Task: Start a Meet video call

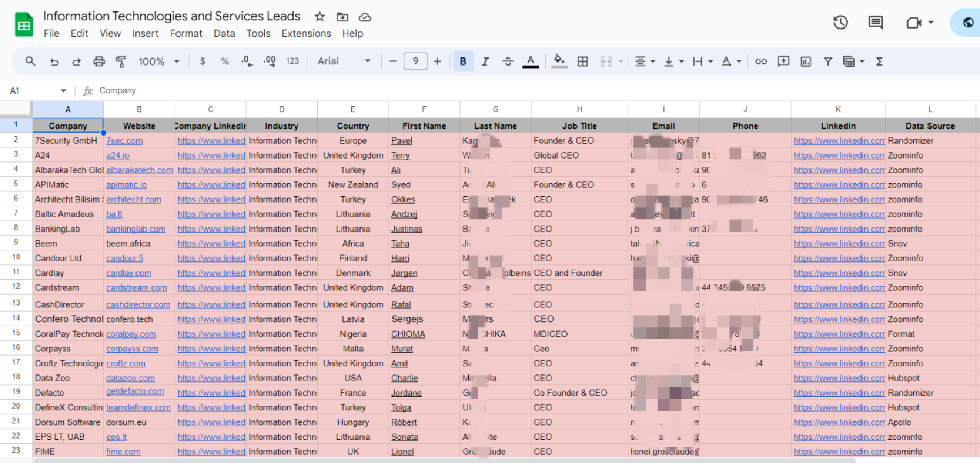Action: coord(913,23)
